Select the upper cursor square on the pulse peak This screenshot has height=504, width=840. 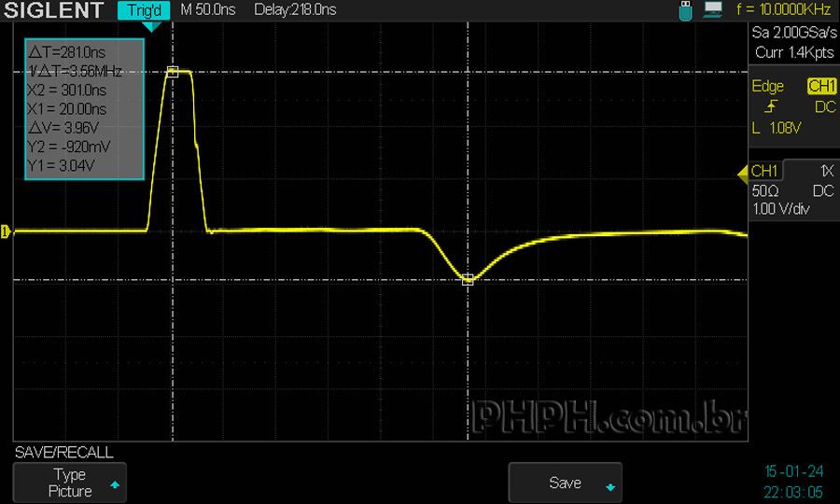click(x=172, y=71)
